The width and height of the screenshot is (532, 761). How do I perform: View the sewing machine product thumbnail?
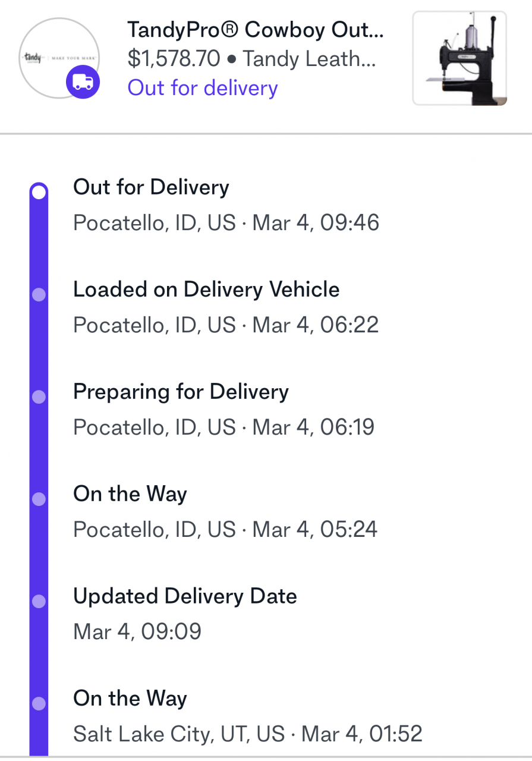[x=459, y=58]
